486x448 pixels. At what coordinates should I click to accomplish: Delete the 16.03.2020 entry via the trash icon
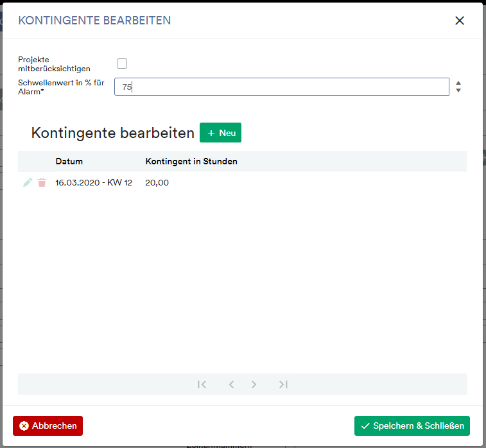tap(42, 182)
